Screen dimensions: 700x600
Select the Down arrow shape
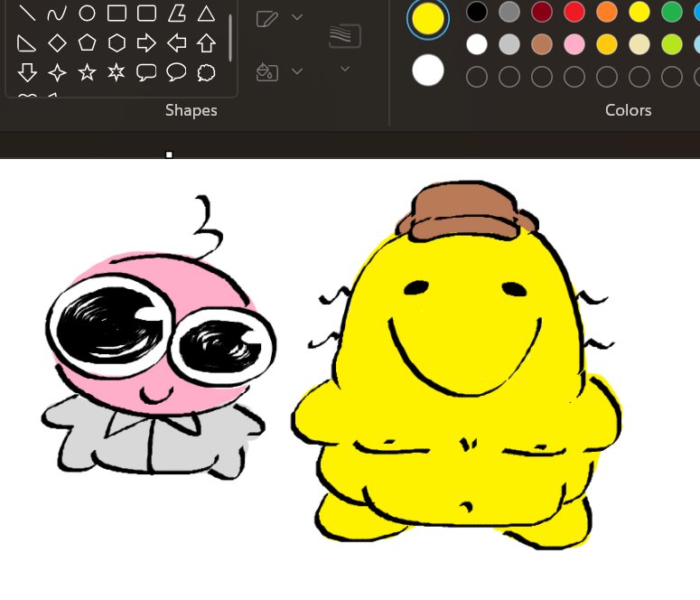(x=27, y=72)
